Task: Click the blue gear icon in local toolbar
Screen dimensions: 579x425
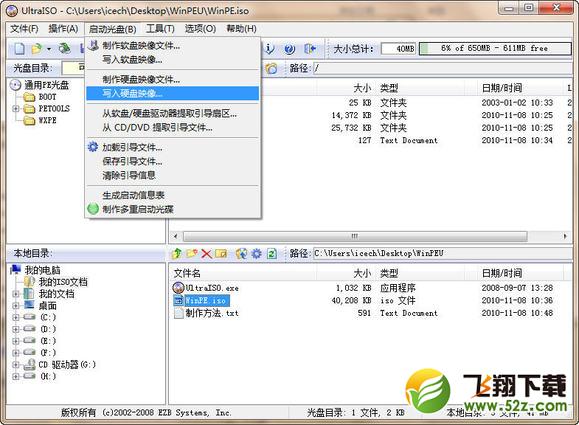Action: coord(256,254)
